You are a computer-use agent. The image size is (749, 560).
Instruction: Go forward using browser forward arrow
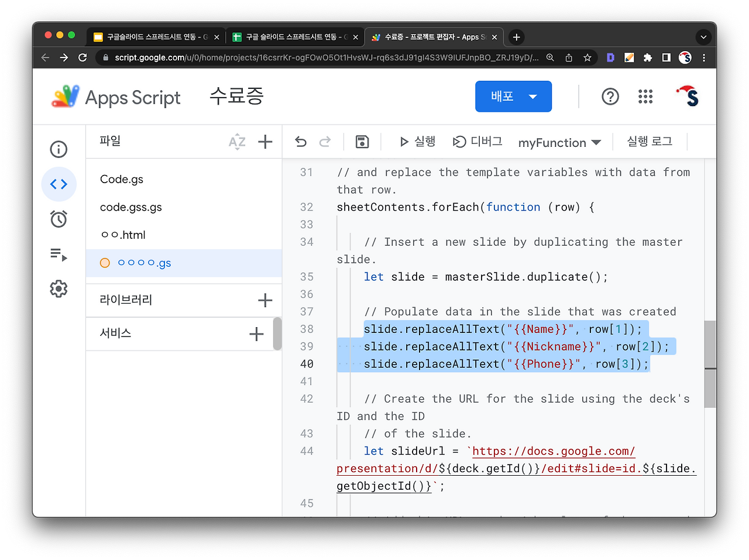[64, 57]
